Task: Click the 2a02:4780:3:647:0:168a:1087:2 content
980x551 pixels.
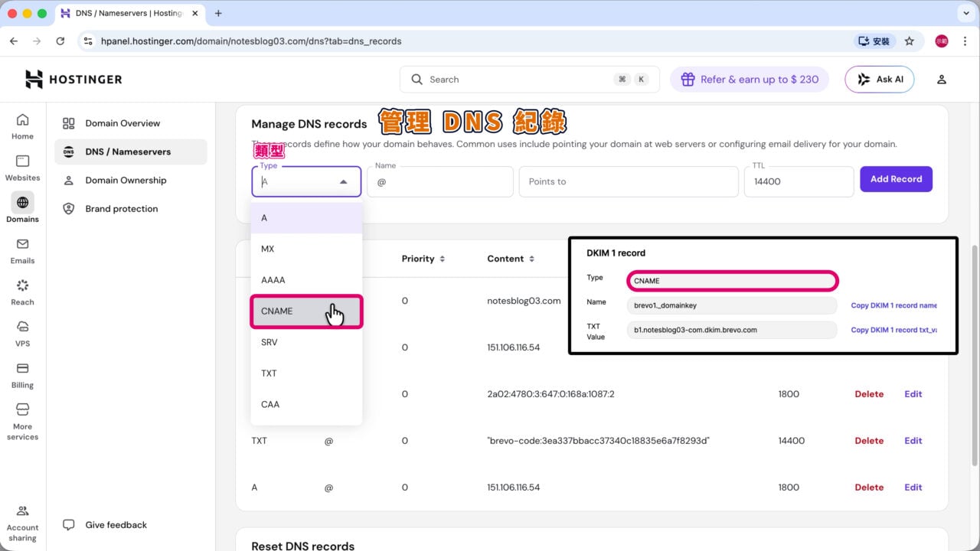Action: [x=550, y=394]
